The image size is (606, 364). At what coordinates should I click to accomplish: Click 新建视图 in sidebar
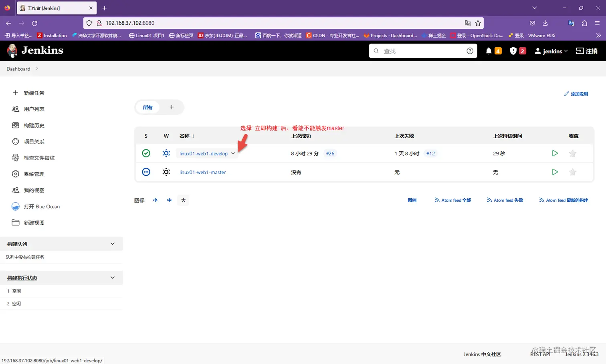click(34, 223)
